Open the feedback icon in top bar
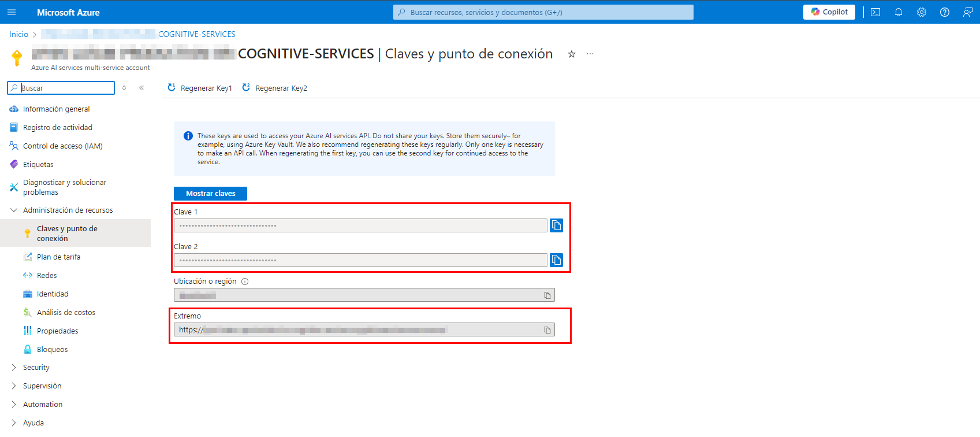This screenshot has height=437, width=980. click(x=968, y=12)
